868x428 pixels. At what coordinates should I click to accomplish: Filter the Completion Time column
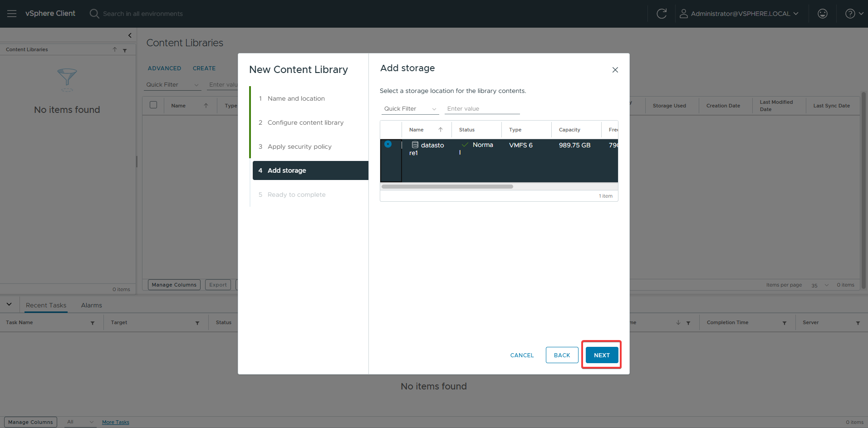(x=785, y=323)
